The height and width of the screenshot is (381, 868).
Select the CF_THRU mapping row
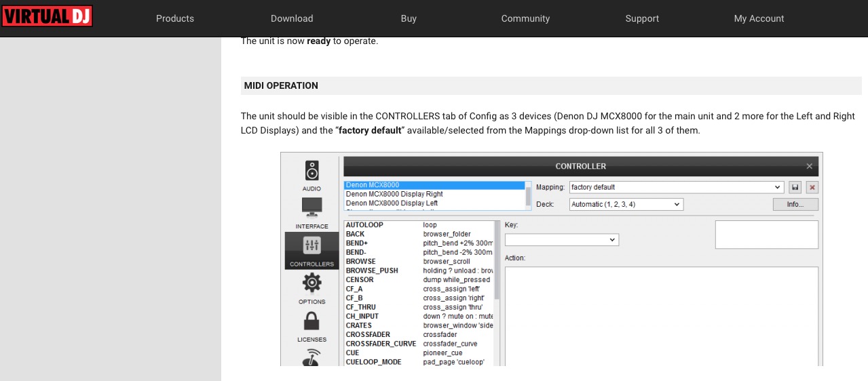point(419,307)
